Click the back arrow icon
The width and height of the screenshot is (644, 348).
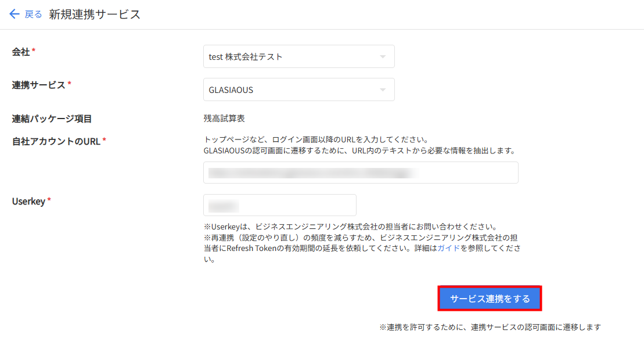pyautogui.click(x=15, y=15)
